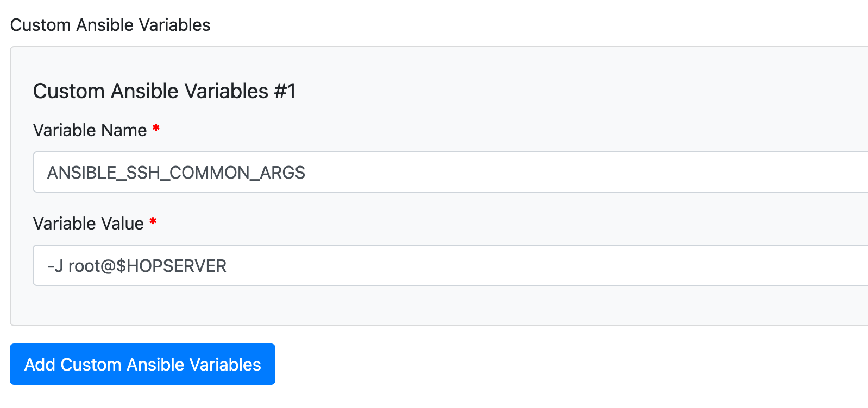This screenshot has width=868, height=408.
Task: Click the Variable Name label
Action: (x=90, y=130)
